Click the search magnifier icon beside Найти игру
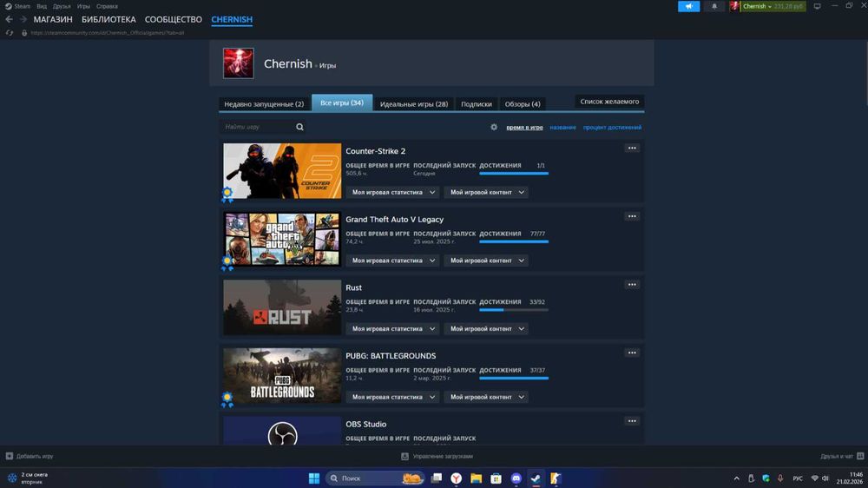Viewport: 868px width, 488px height. point(299,127)
